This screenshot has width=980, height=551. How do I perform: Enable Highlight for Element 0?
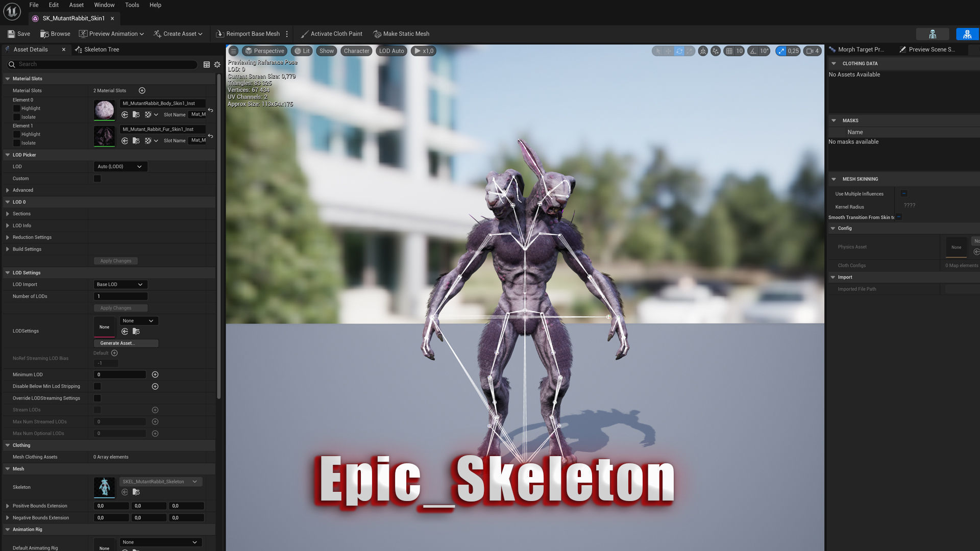click(16, 109)
